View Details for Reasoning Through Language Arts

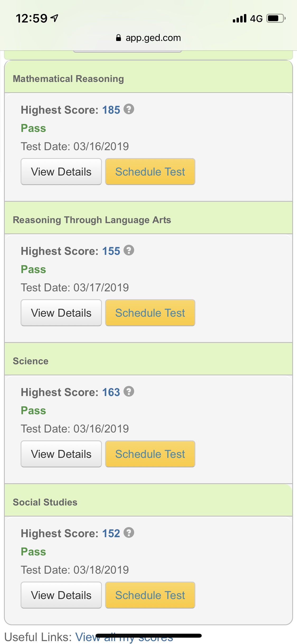coord(61,313)
